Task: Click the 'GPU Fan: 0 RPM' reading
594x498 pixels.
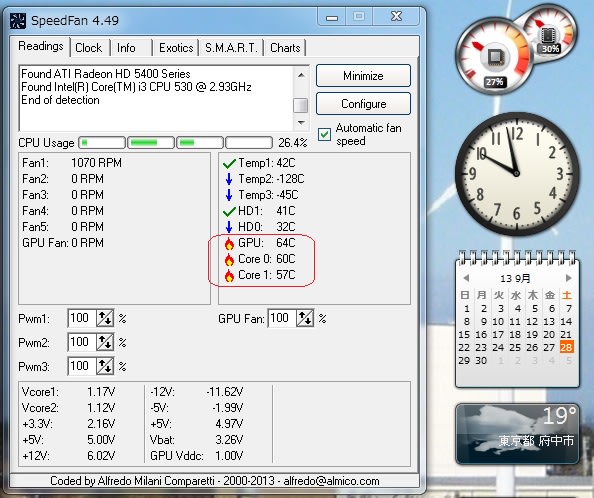Action: (x=63, y=243)
